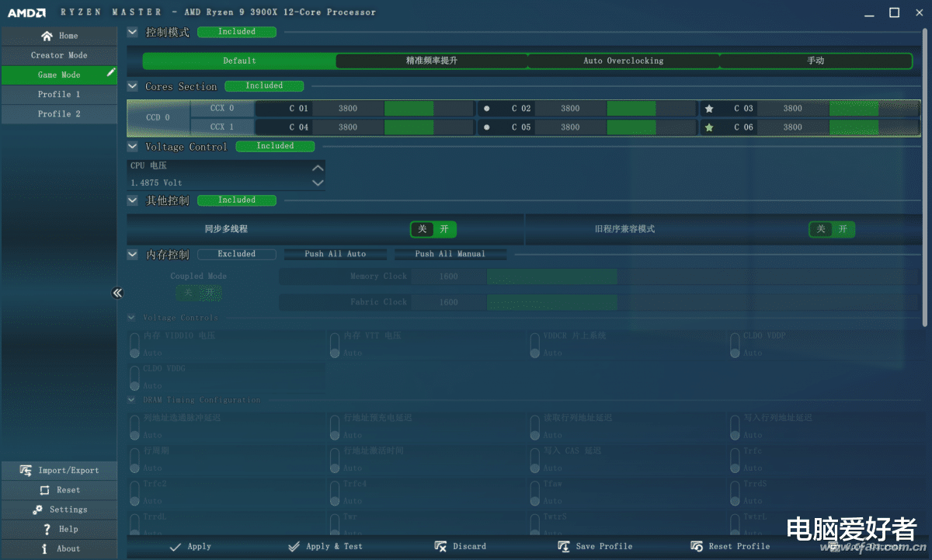Click the Discard icon
932x560 pixels.
[440, 547]
